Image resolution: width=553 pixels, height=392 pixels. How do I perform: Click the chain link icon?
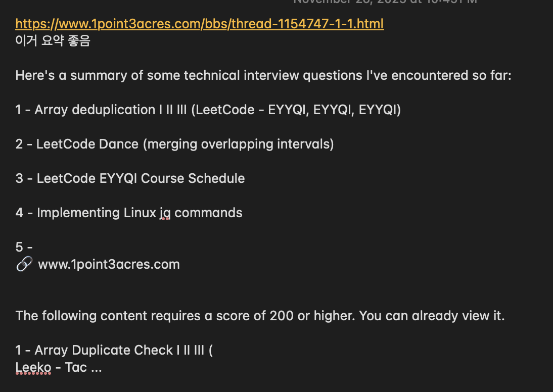pyautogui.click(x=24, y=264)
